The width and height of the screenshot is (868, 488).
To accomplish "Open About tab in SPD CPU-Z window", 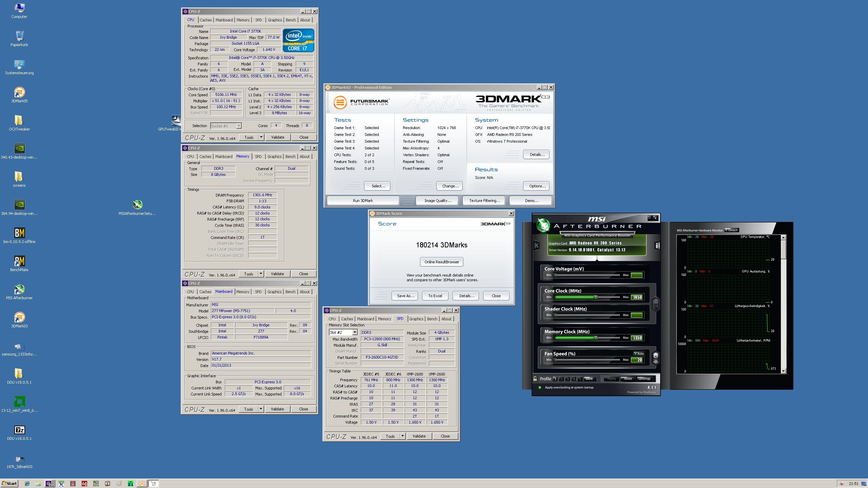I will click(x=446, y=319).
